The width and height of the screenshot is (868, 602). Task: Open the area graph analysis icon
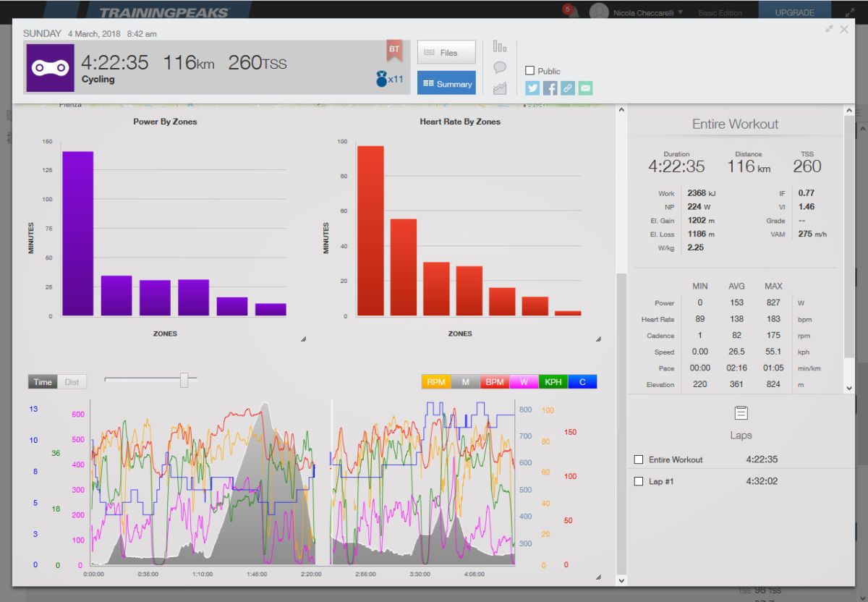(499, 88)
